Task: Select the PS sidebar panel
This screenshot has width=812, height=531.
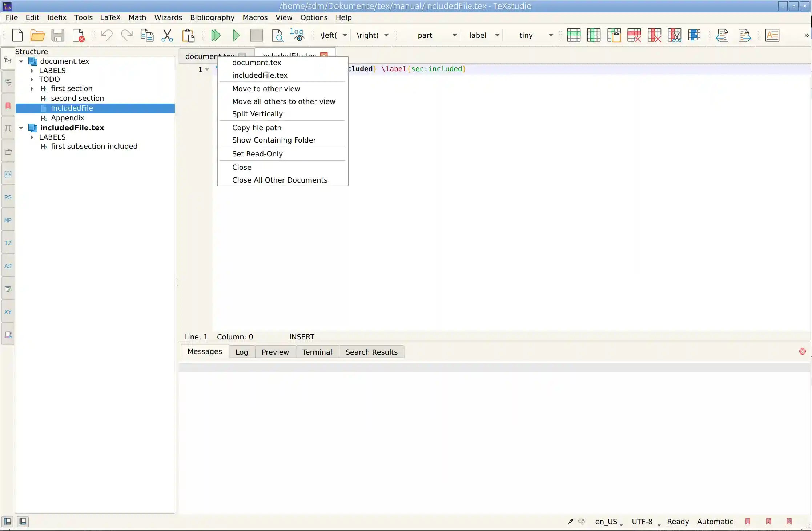Action: tap(8, 197)
